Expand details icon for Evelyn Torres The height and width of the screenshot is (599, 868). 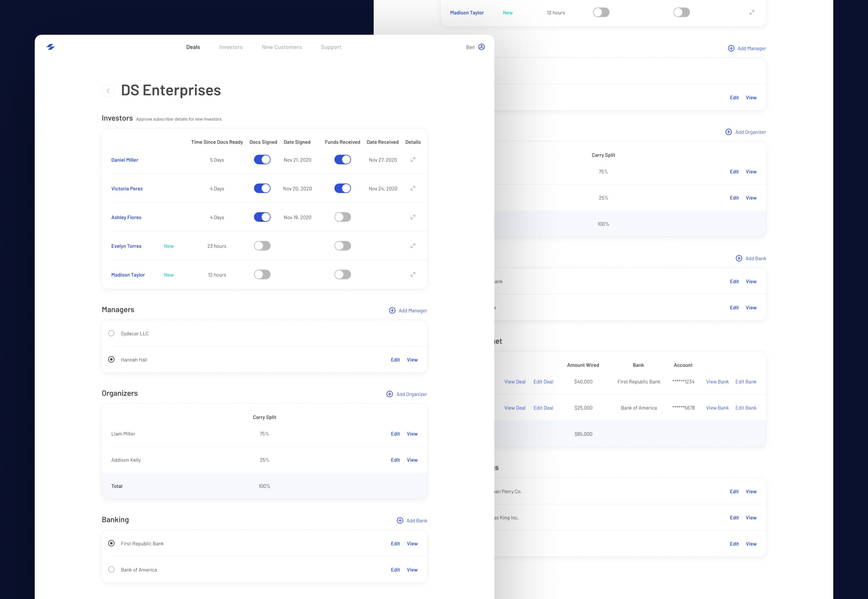tap(413, 246)
